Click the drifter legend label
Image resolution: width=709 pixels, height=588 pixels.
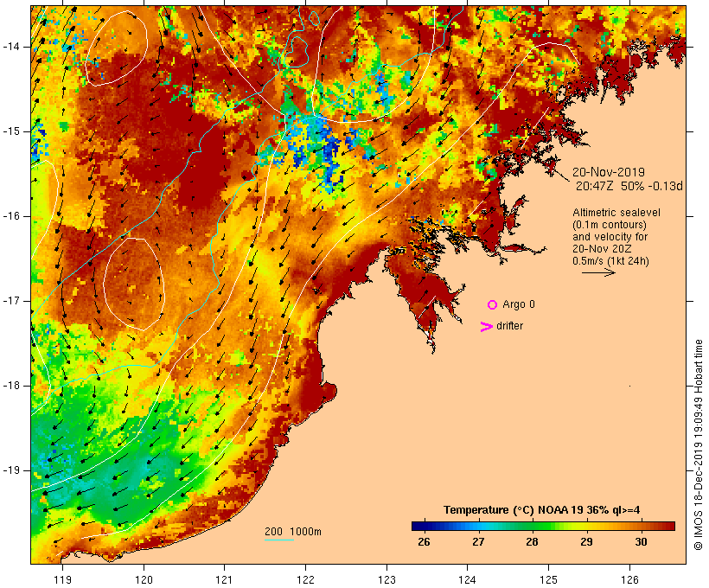509,326
